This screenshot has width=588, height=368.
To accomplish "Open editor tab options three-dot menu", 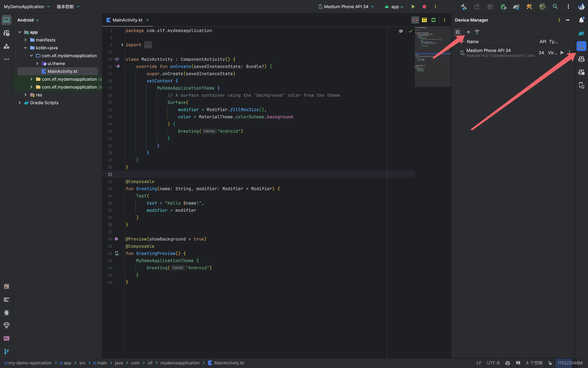I will point(444,20).
